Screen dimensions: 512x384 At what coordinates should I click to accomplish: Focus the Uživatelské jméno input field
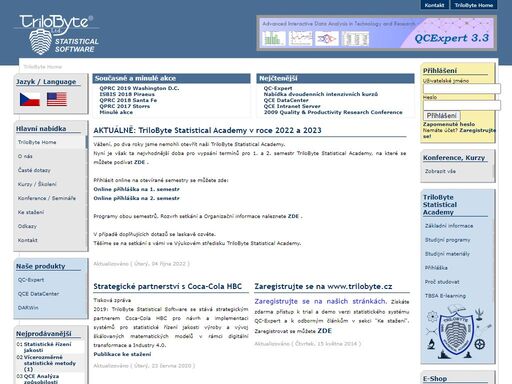coord(462,89)
